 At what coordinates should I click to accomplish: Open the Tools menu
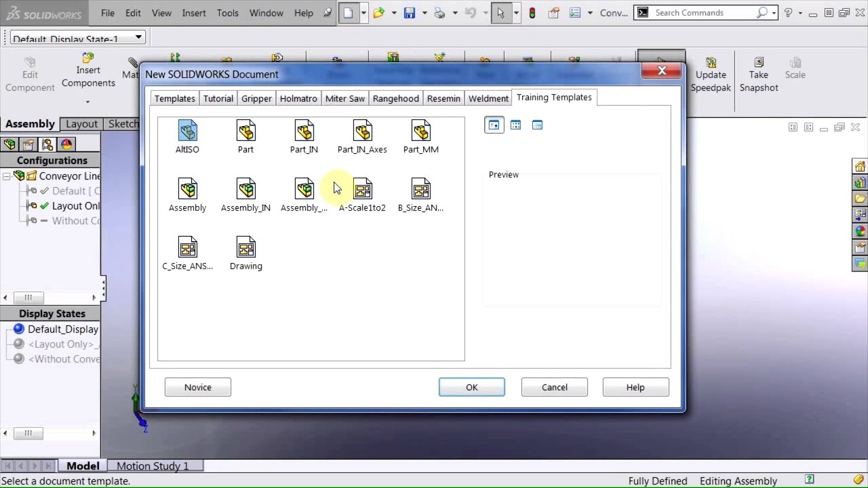click(227, 13)
